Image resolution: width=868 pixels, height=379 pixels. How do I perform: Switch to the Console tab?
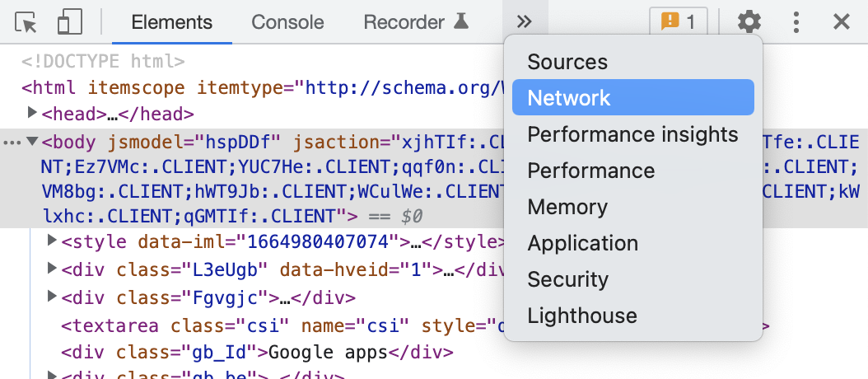(x=287, y=22)
